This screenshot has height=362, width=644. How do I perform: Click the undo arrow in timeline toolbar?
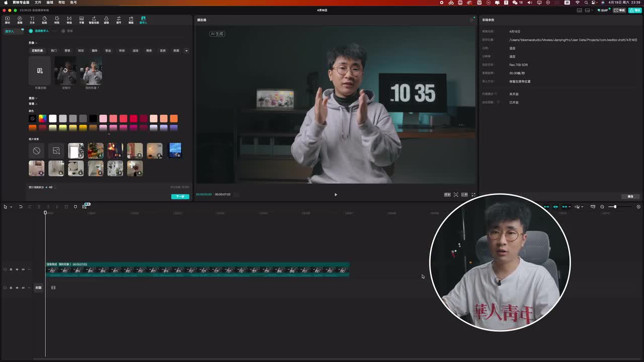tap(21, 207)
